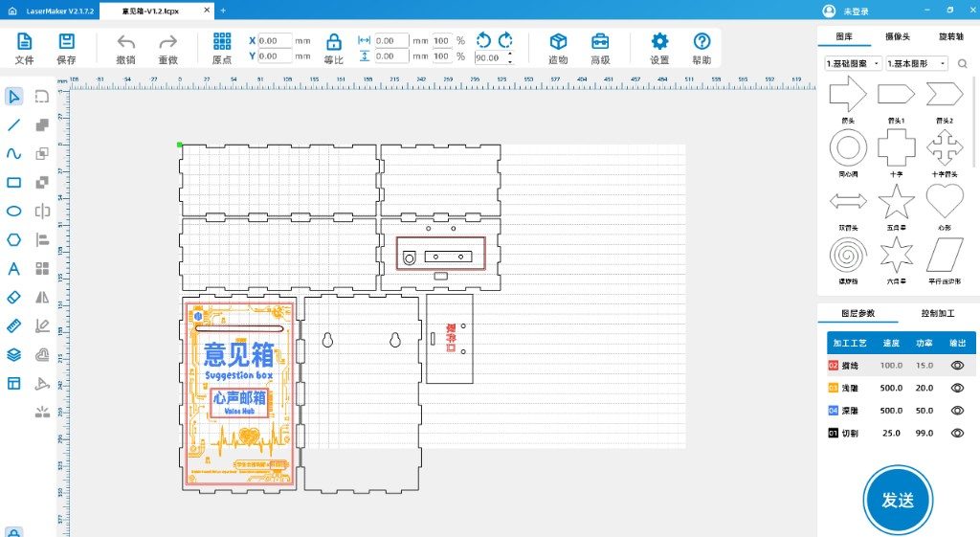Click orange swatch of 浅雕 layer
This screenshot has height=537, width=980.
coord(834,388)
